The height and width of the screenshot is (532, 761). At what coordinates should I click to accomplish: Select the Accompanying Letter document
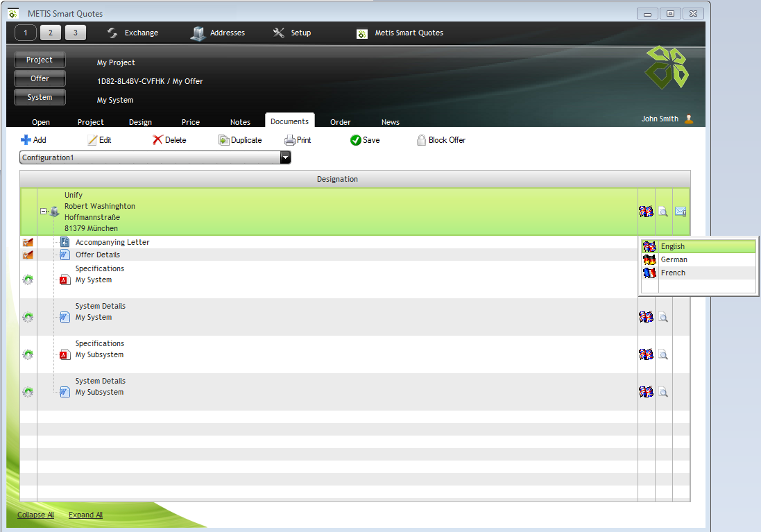click(x=112, y=242)
